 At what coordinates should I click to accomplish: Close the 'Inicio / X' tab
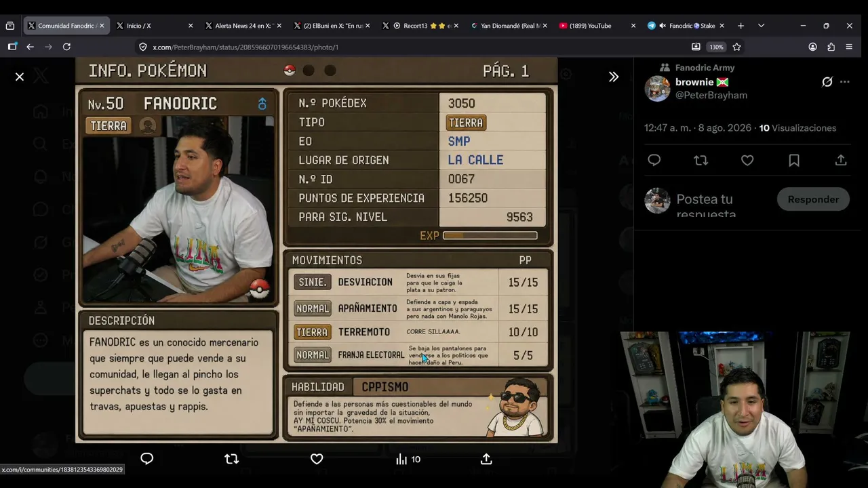(191, 26)
